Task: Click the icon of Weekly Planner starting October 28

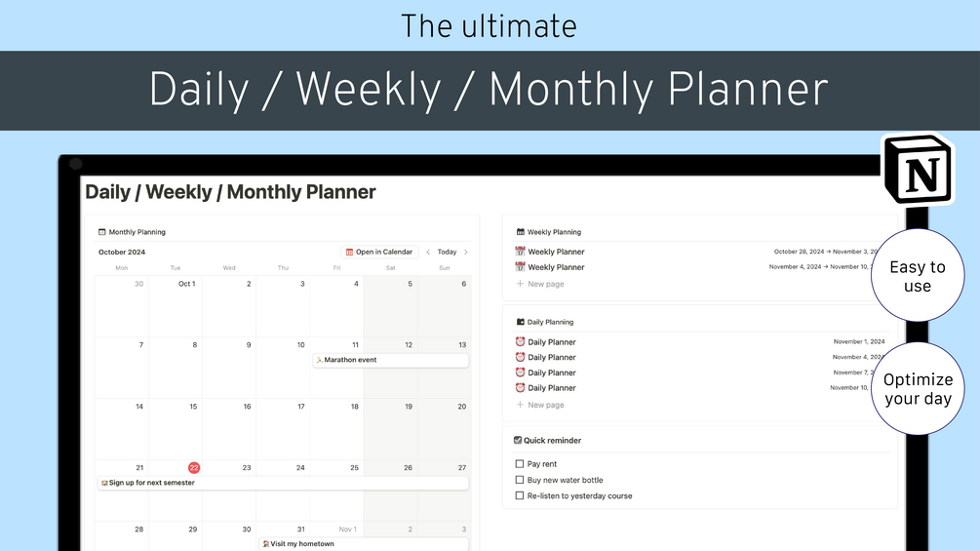Action: click(x=520, y=252)
